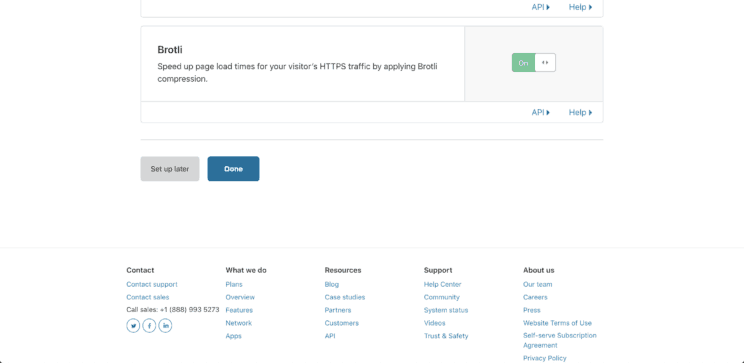
Task: Open the Plans footer link
Action: 234,284
